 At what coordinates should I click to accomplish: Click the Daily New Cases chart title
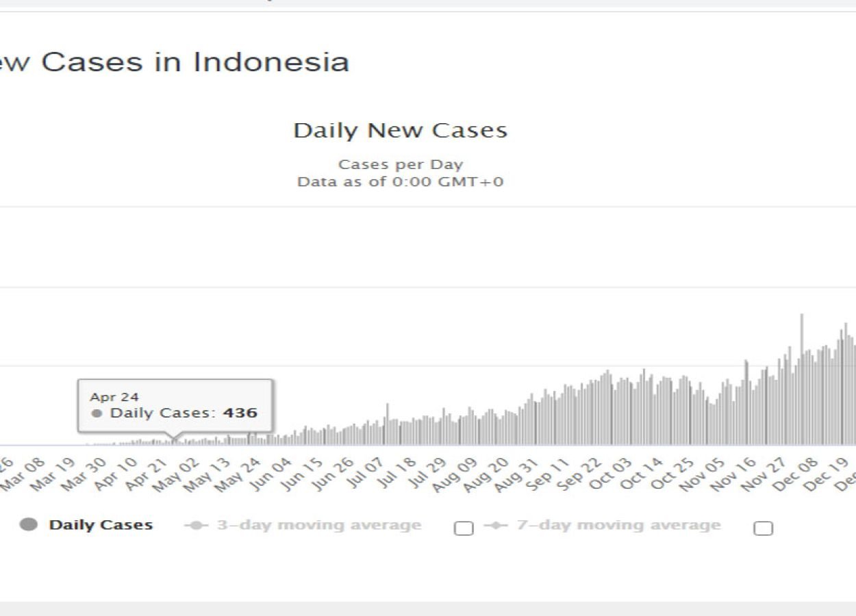[400, 131]
